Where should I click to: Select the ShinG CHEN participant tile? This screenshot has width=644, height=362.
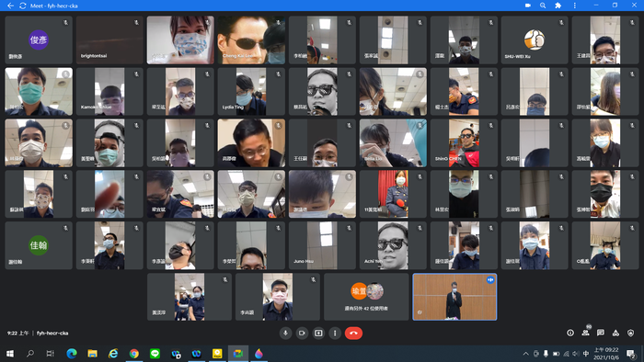tap(464, 142)
